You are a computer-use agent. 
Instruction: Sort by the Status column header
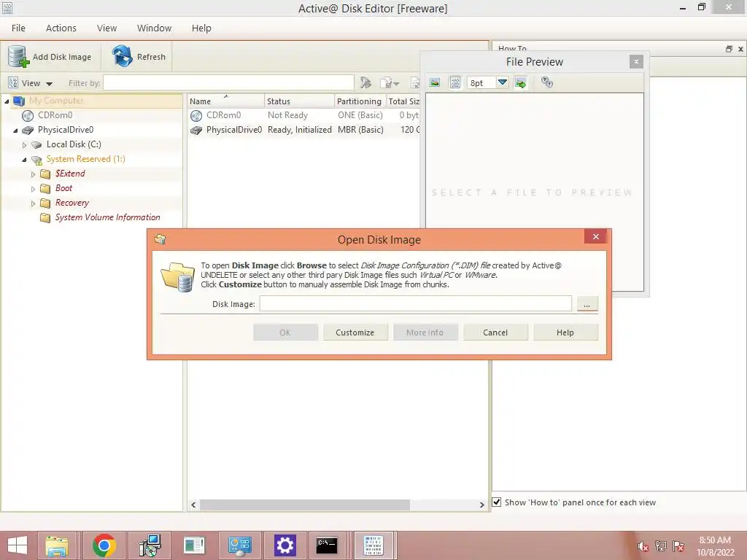299,101
